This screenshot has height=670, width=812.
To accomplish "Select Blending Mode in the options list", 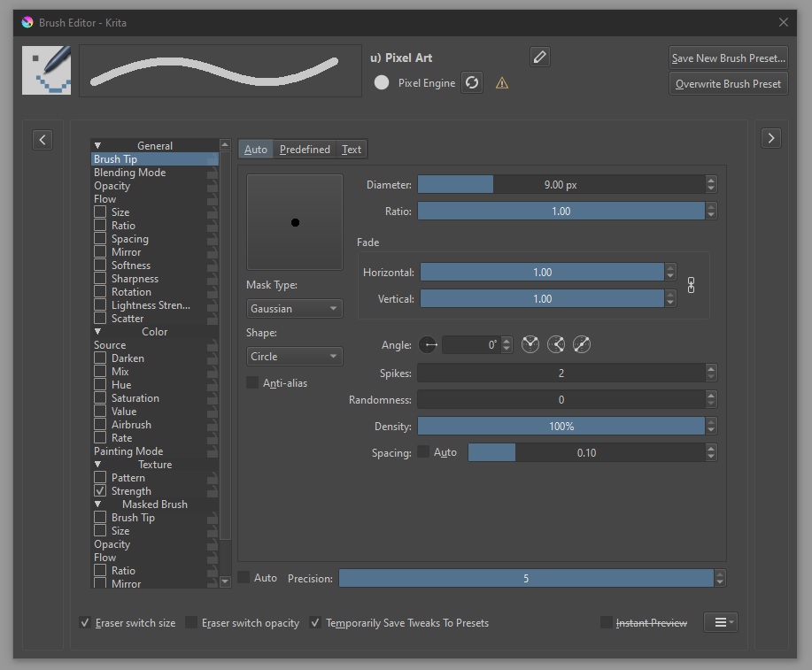I will coord(130,173).
